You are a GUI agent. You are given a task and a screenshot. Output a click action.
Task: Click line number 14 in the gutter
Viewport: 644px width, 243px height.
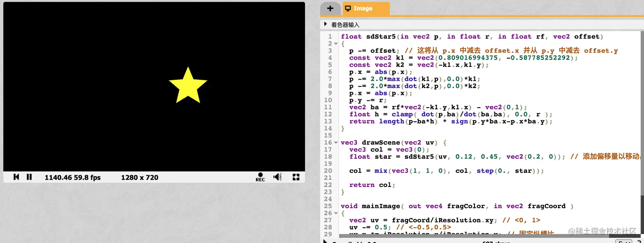(328, 128)
